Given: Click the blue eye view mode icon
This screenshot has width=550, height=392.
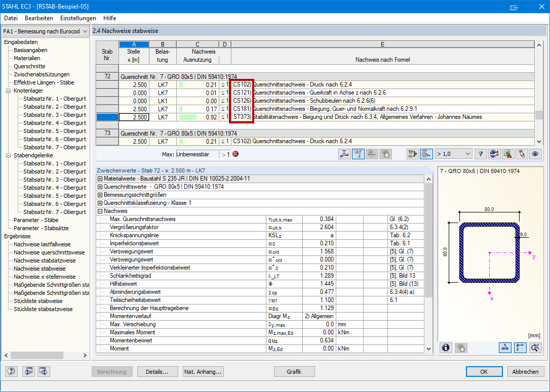Looking at the screenshot, I should [x=535, y=154].
